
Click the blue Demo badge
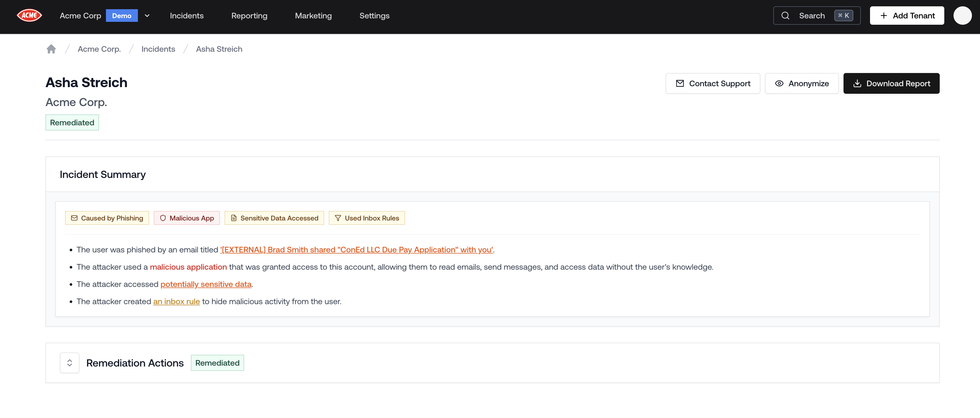122,16
